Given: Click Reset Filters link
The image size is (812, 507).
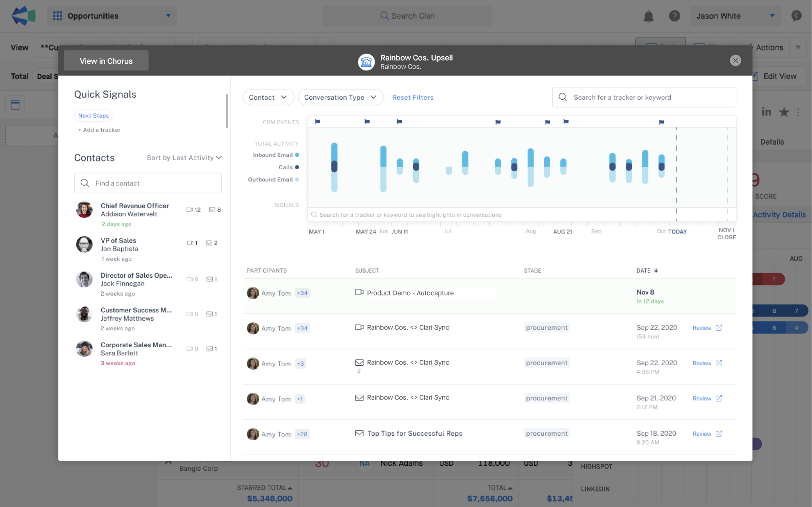Looking at the screenshot, I should point(412,97).
